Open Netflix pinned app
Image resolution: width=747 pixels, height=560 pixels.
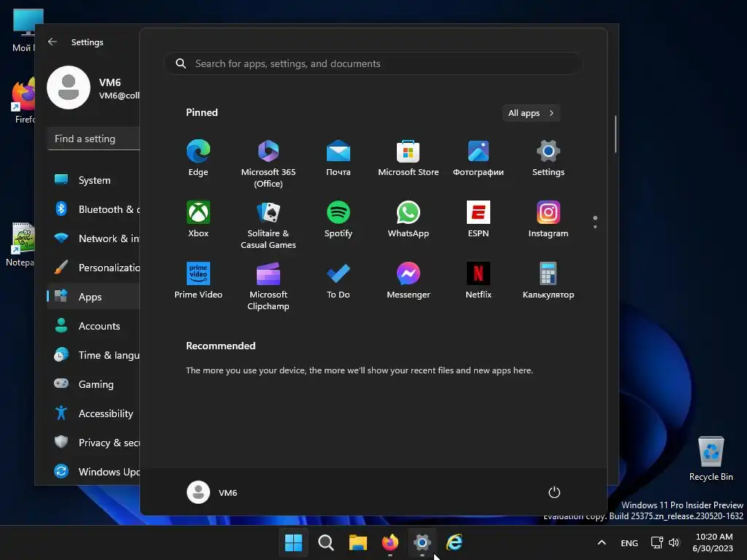pyautogui.click(x=479, y=281)
